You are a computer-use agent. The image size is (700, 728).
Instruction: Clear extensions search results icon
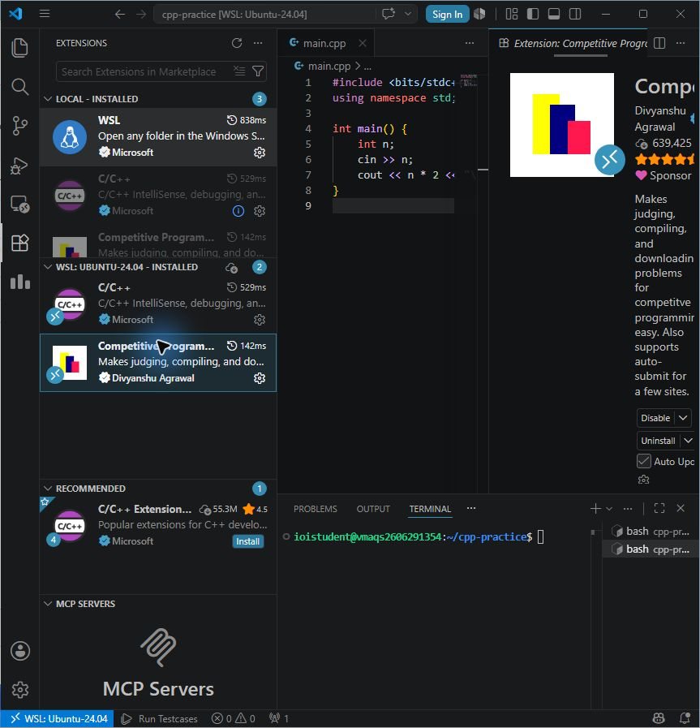(x=239, y=71)
